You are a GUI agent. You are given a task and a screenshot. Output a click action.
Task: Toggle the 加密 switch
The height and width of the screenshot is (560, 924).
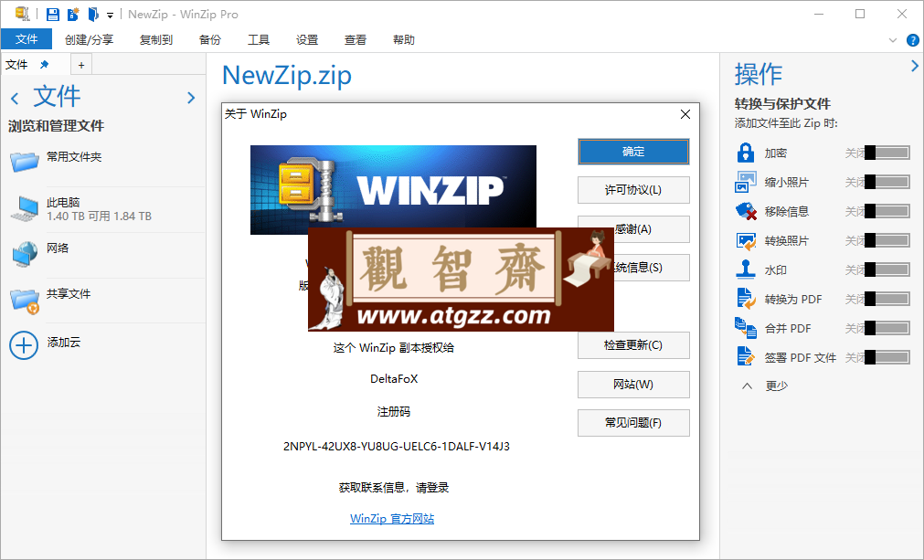(x=887, y=153)
